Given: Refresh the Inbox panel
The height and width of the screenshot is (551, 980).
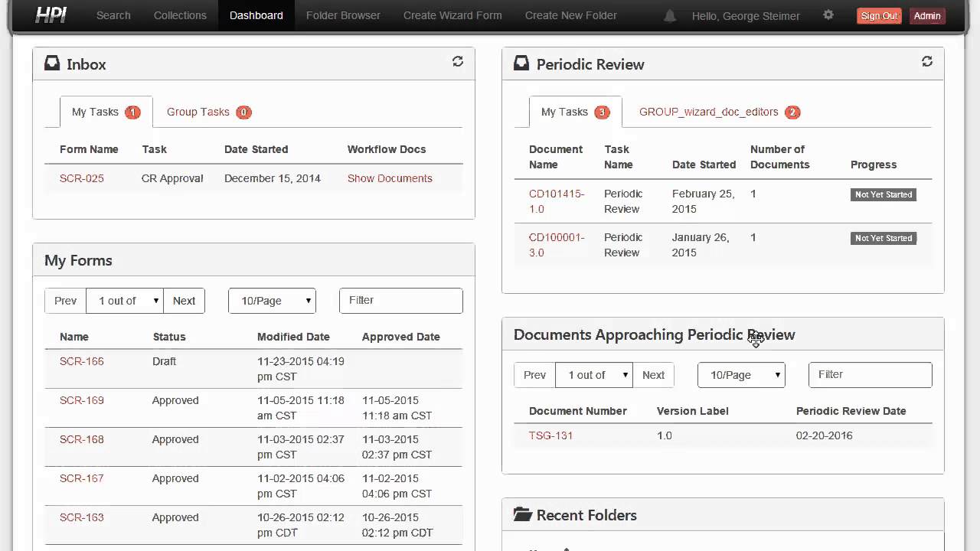Looking at the screenshot, I should click(458, 61).
